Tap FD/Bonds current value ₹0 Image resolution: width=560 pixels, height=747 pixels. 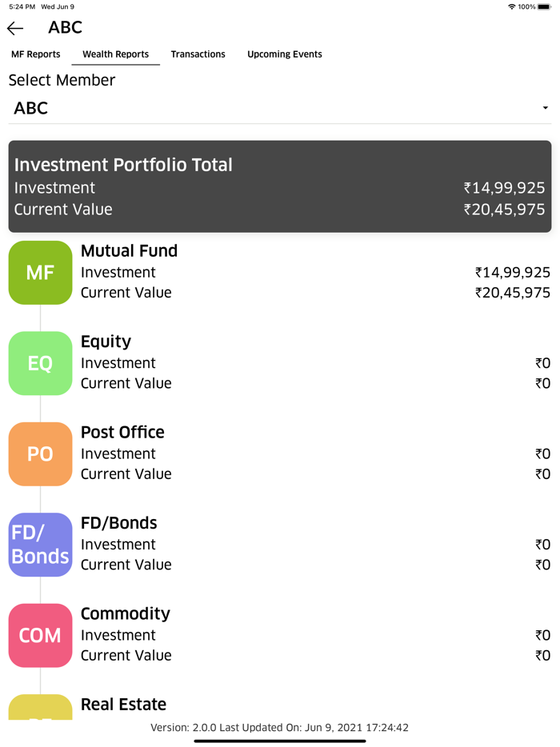543,565
